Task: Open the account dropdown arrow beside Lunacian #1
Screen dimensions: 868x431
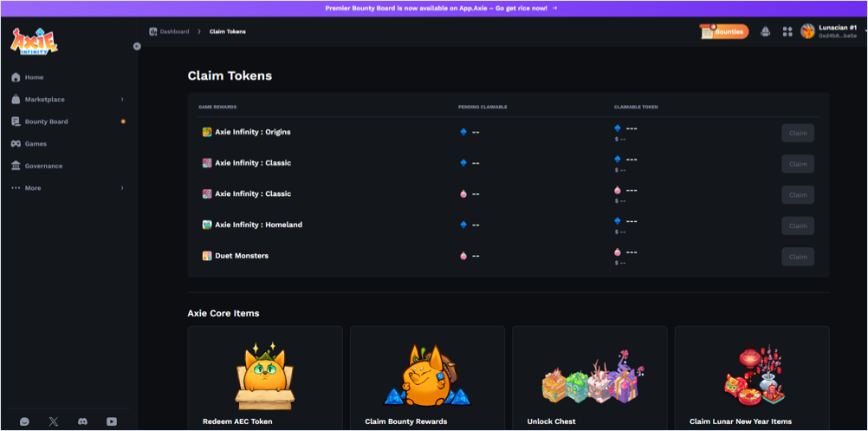Action: [865, 31]
